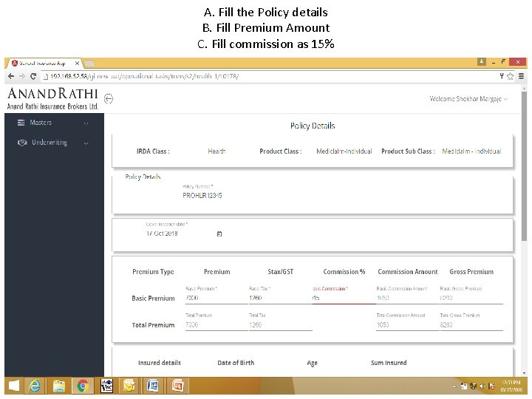
Task: Click the taskbar clock and date
Action: click(511, 386)
